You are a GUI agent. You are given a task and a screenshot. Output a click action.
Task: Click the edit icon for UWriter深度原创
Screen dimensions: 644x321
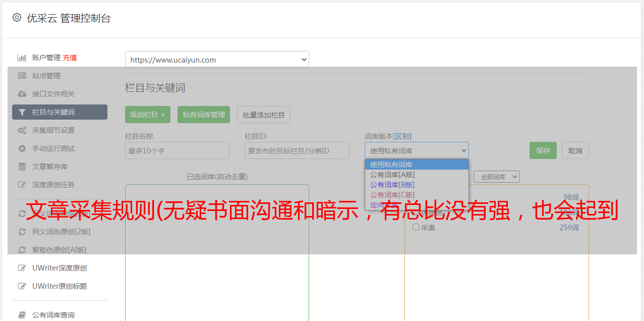coord(22,268)
